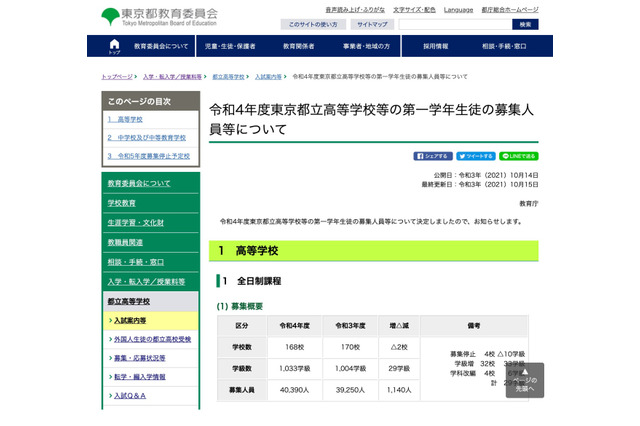The width and height of the screenshot is (640, 426).
Task: Open the 教育委員会について navigation menu
Action: (161, 46)
